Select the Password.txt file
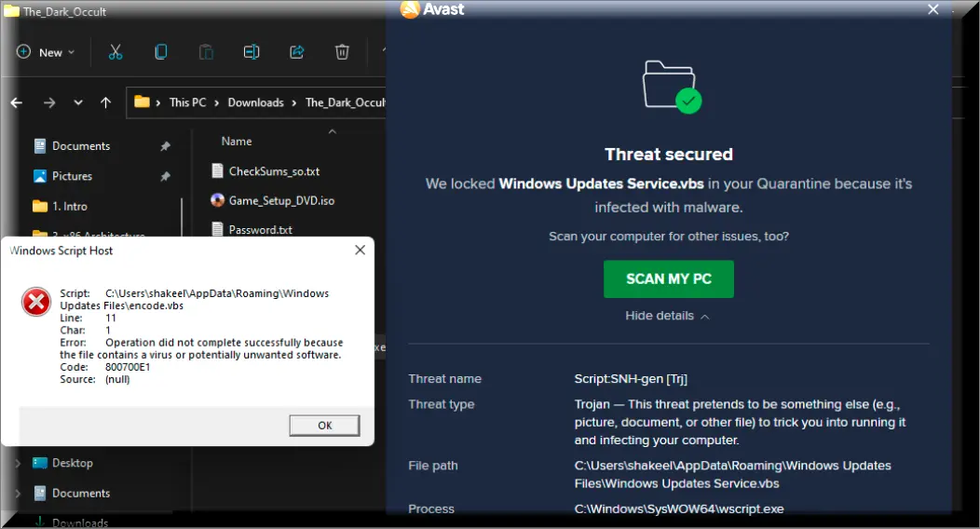Screen dimensions: 980x529 (260, 230)
